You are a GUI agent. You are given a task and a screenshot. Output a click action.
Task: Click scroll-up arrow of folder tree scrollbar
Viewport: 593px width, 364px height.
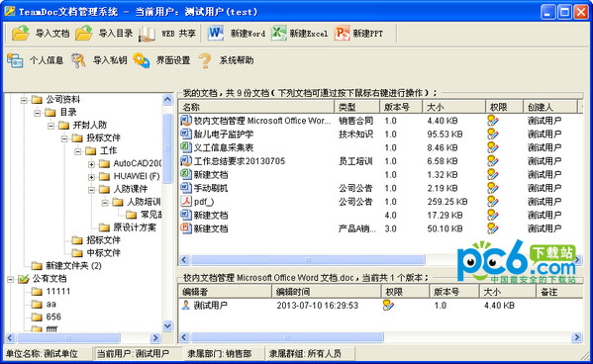click(x=167, y=100)
